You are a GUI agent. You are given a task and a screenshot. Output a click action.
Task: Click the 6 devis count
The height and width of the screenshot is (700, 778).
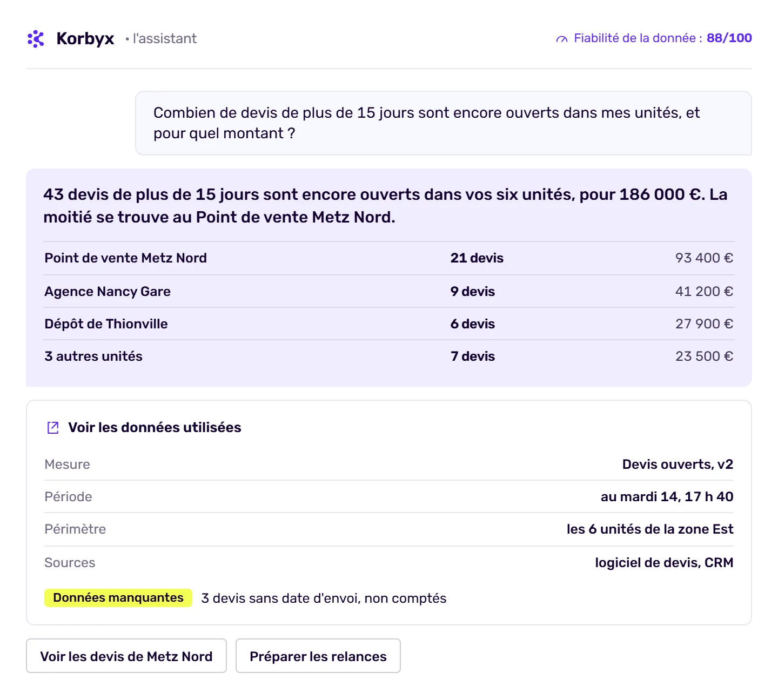(473, 324)
